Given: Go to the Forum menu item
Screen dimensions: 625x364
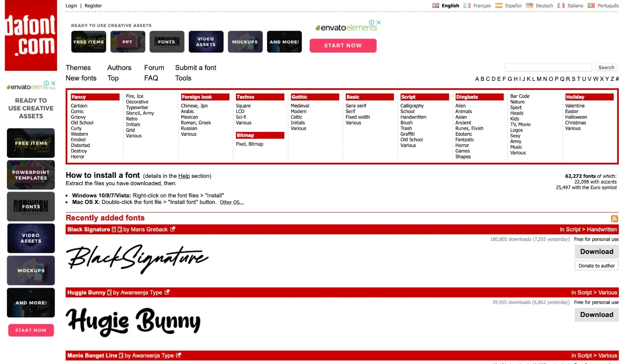Looking at the screenshot, I should tap(154, 68).
